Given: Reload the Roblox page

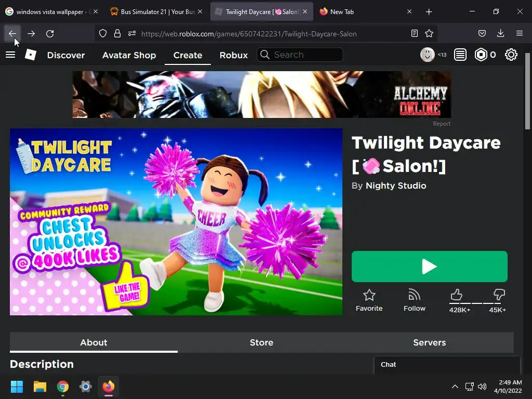Looking at the screenshot, I should click(50, 34).
